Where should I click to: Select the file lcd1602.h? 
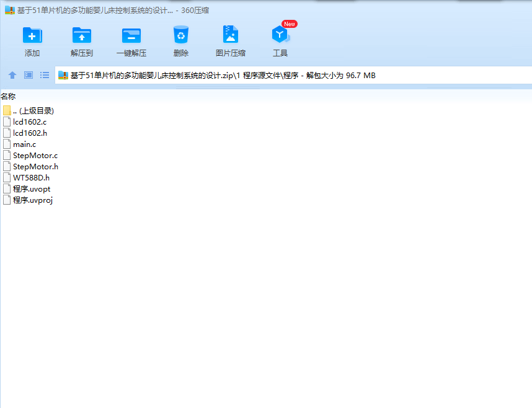click(x=25, y=133)
